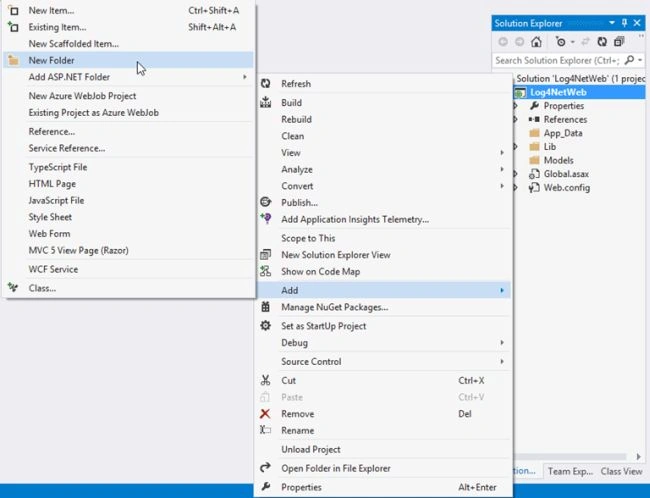This screenshot has width=650, height=498.
Task: Switch to the Class View tab
Action: point(621,471)
